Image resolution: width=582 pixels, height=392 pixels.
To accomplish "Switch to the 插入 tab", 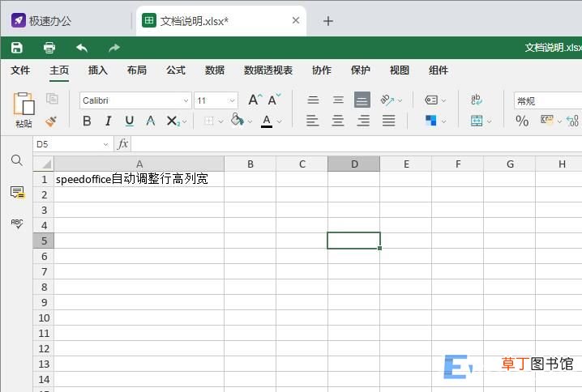I will coord(97,70).
